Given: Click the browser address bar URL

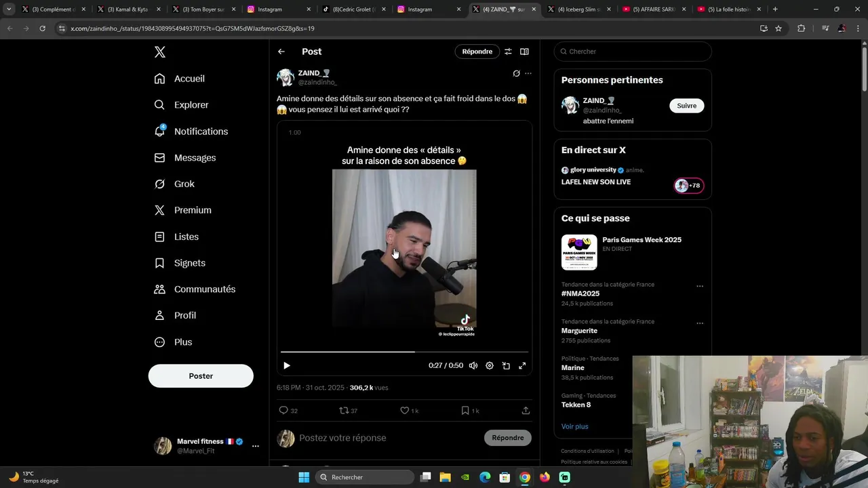Looking at the screenshot, I should [193, 28].
